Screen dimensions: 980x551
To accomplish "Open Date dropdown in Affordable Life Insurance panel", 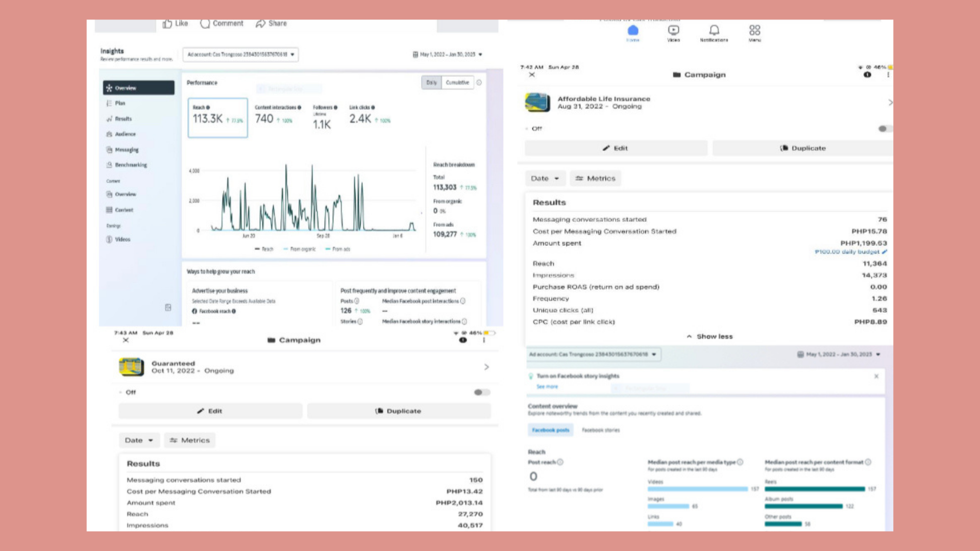I will pyautogui.click(x=545, y=179).
